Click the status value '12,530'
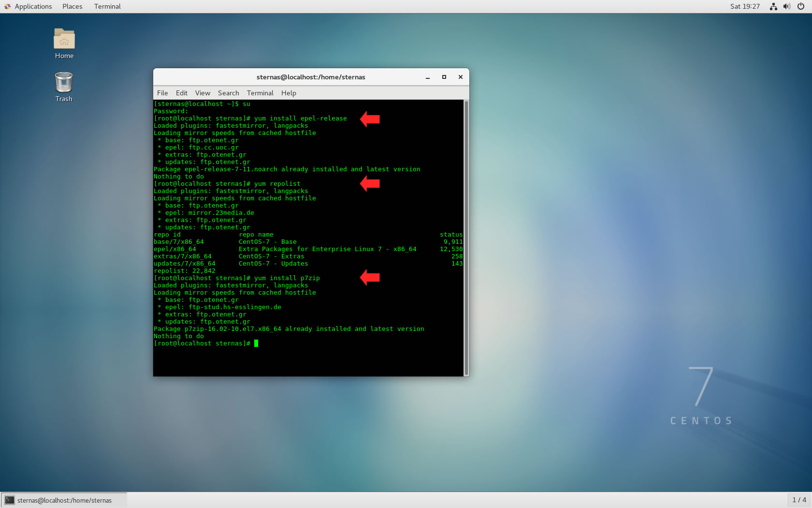Screen dimensions: 812x508 (x=451, y=249)
